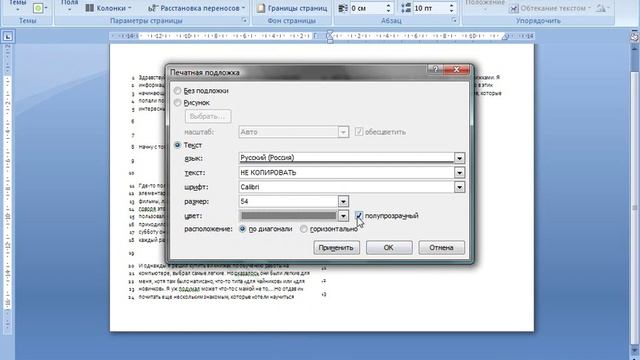This screenshot has width=640, height=360.
Task: Click the theme effects icon in Темы group
Action: coord(40,8)
